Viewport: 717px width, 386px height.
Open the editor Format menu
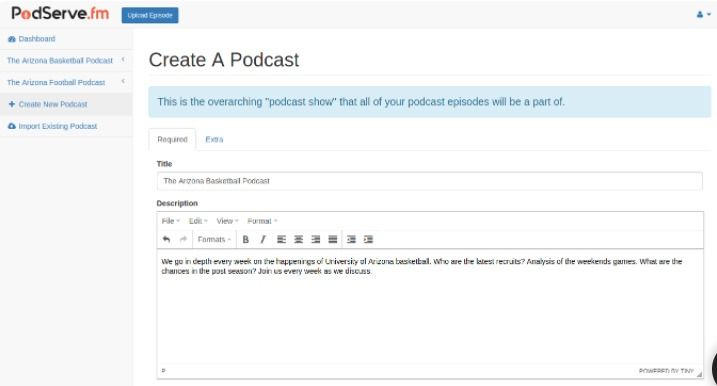[262, 221]
